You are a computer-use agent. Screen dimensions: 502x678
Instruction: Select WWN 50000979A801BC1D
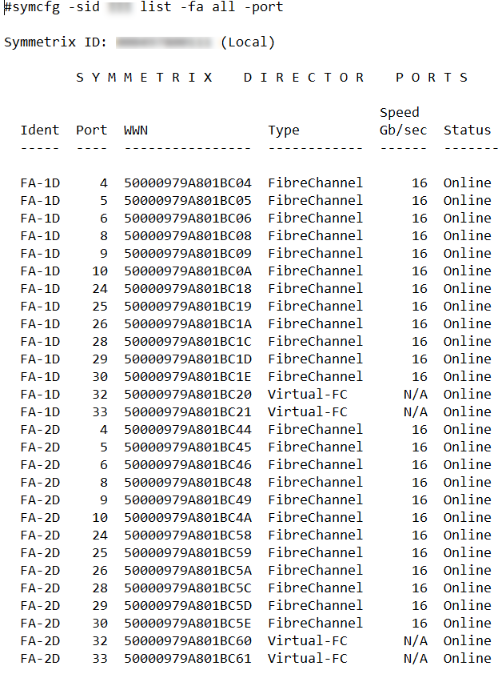pos(188,359)
